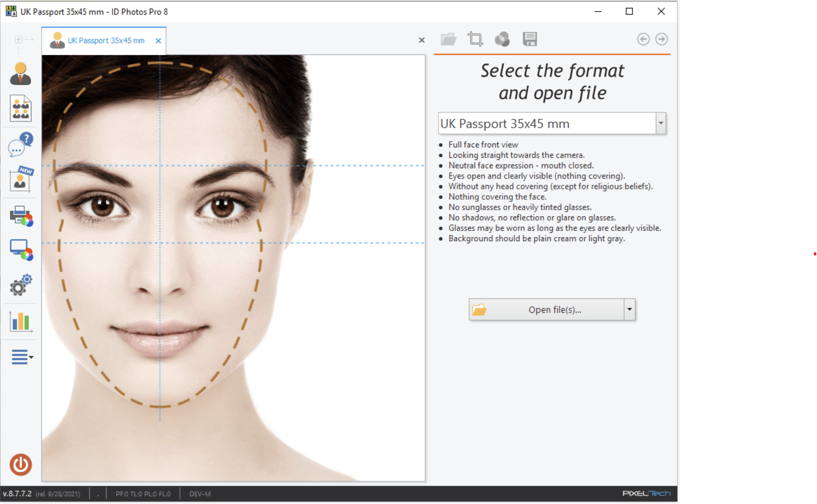Go to next step arrow
This screenshot has width=817, height=504.
coord(662,39)
